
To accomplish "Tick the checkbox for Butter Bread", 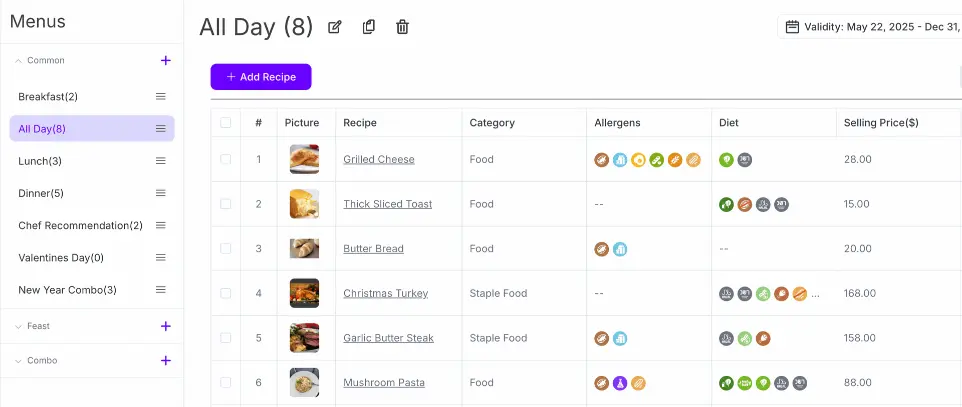I will pos(226,249).
